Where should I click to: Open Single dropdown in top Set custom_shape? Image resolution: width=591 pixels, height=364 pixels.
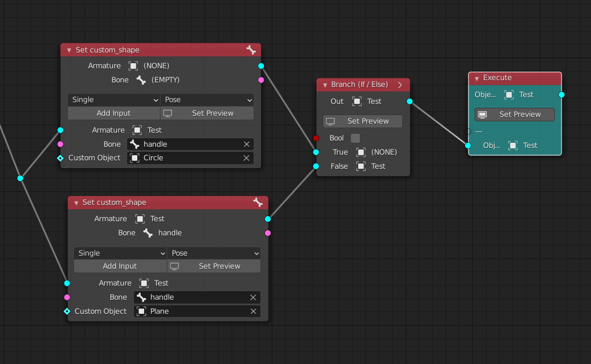pos(114,100)
